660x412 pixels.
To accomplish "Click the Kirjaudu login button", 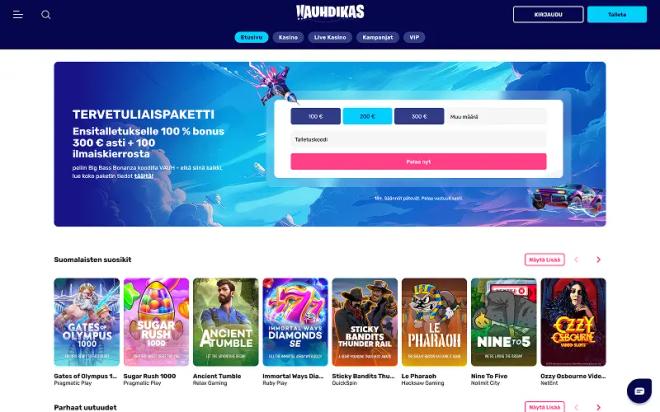I will click(x=548, y=15).
